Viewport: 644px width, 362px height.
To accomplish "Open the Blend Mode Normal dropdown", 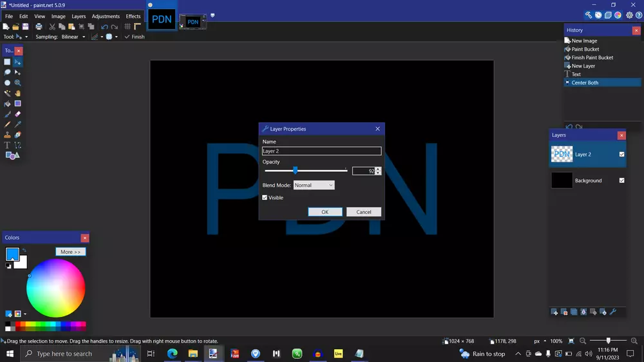I will 314,186.
